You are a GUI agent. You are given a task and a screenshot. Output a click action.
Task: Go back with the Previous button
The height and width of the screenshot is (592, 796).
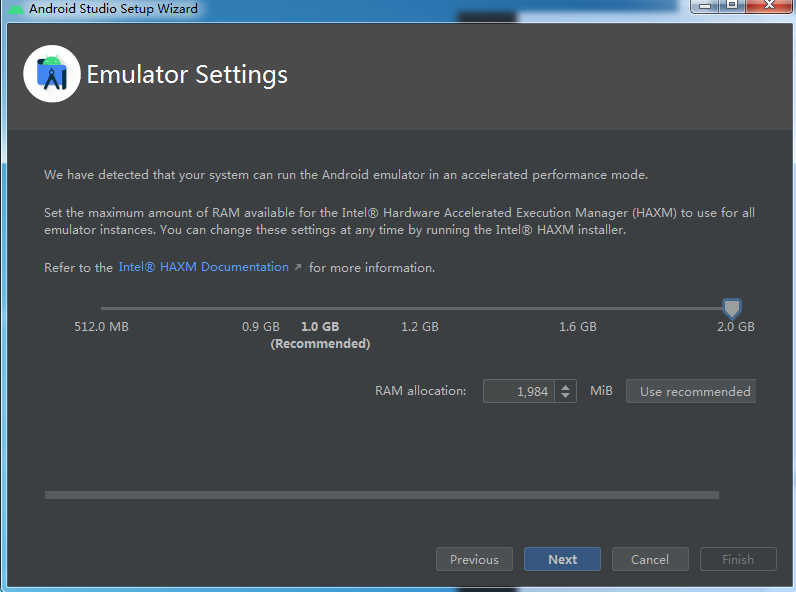[474, 559]
